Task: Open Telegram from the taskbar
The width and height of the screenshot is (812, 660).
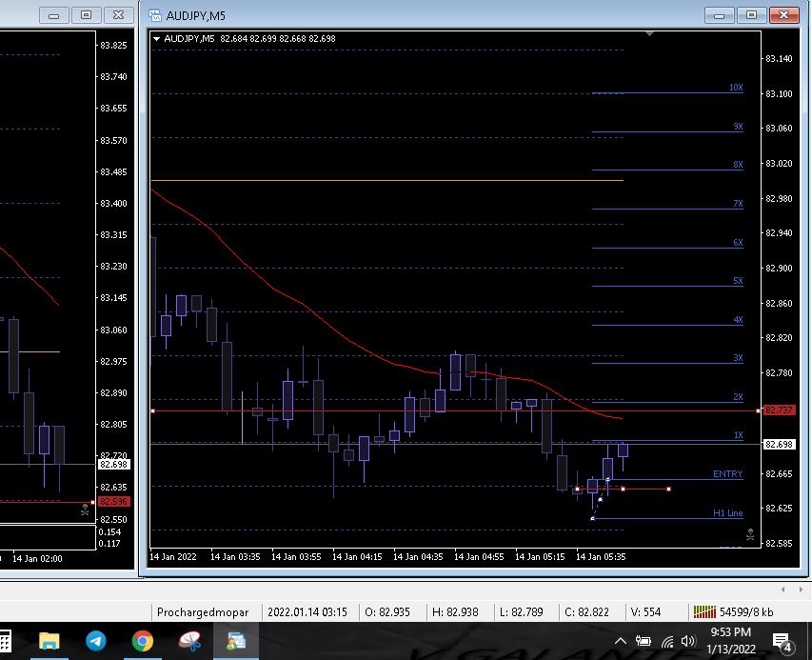Action: click(96, 641)
